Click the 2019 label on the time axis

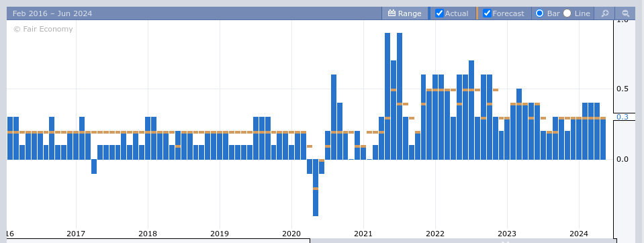click(x=220, y=234)
